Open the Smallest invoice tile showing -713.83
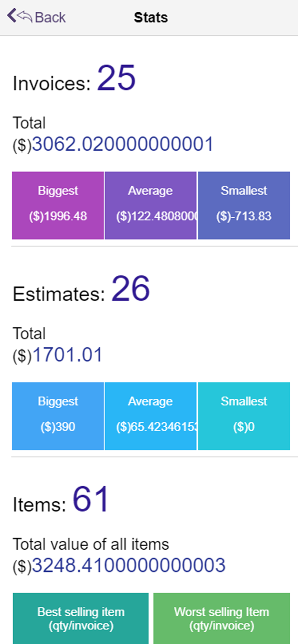This screenshot has width=298, height=644. tap(244, 205)
